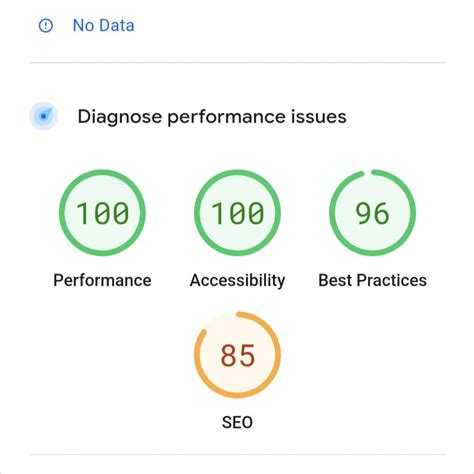The height and width of the screenshot is (474, 474).
Task: Jump to the Best Practices label
Action: point(372,280)
